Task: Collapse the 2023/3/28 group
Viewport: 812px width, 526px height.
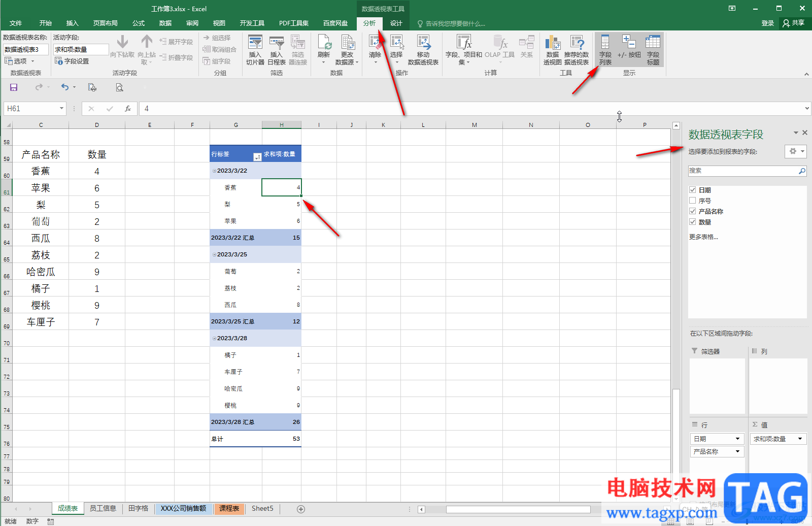Action: [214, 338]
